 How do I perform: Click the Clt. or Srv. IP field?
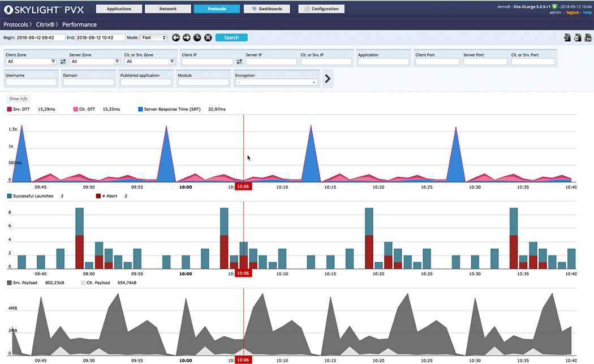tap(326, 61)
